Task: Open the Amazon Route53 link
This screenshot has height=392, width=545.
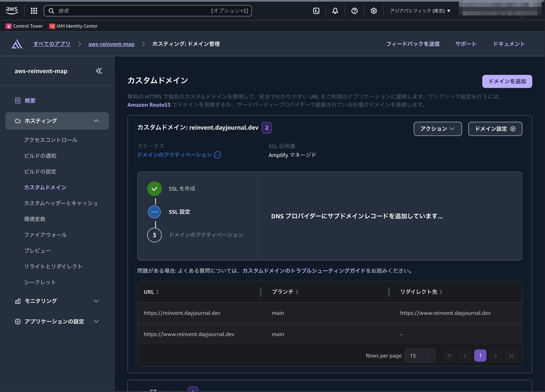Action: (149, 105)
